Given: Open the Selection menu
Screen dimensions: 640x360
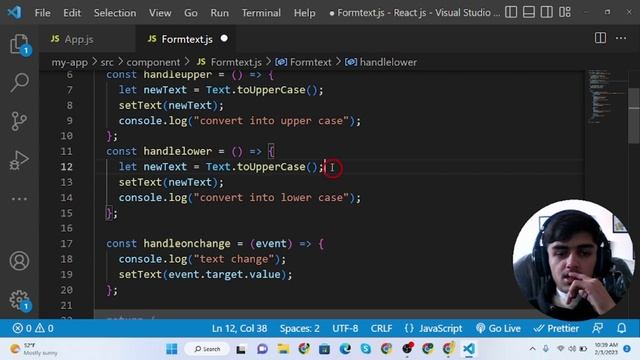Looking at the screenshot, I should point(115,13).
